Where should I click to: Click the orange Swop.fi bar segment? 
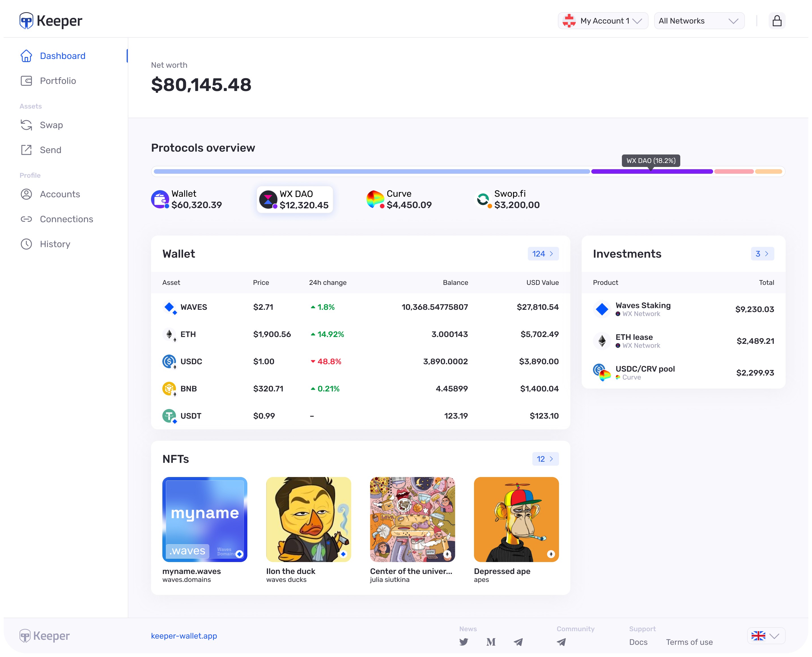tap(768, 171)
